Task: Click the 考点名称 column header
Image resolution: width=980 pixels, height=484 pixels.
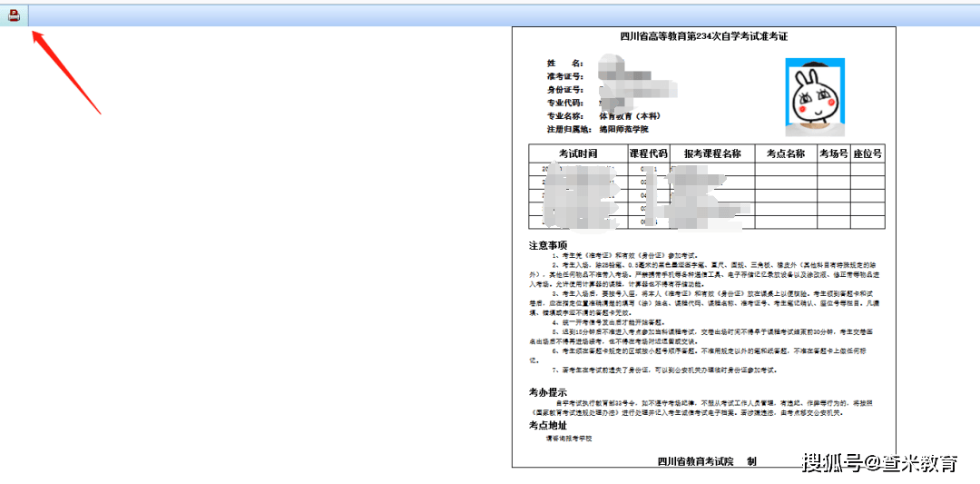Action: coord(786,153)
